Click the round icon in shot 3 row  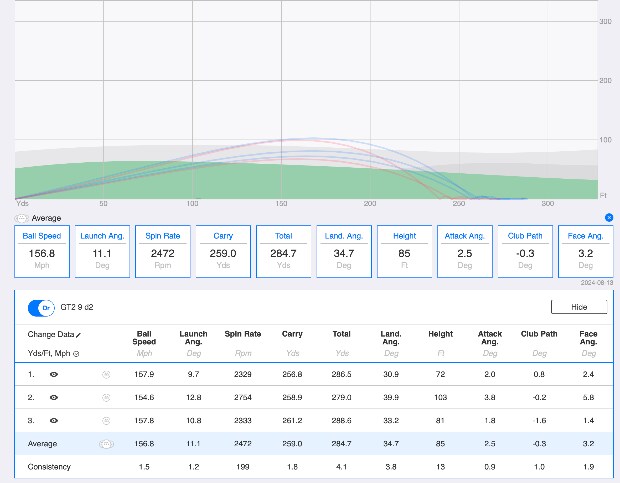click(x=106, y=421)
